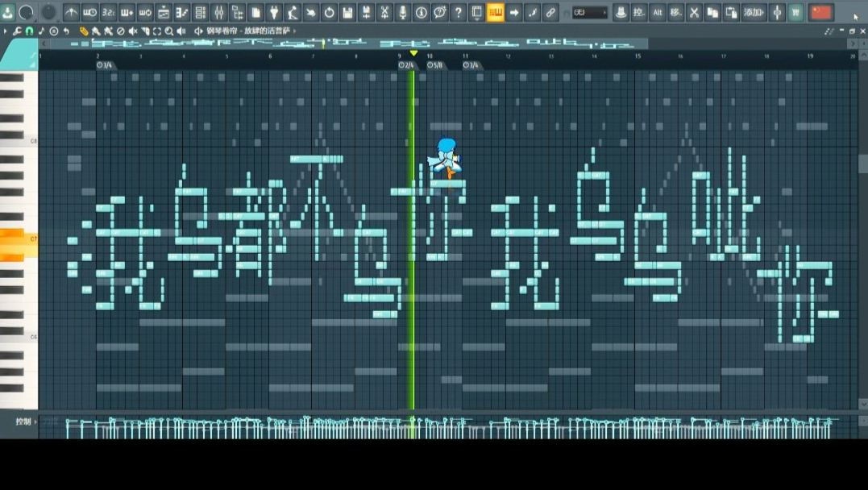Click the floppy disk save icon

point(347,12)
